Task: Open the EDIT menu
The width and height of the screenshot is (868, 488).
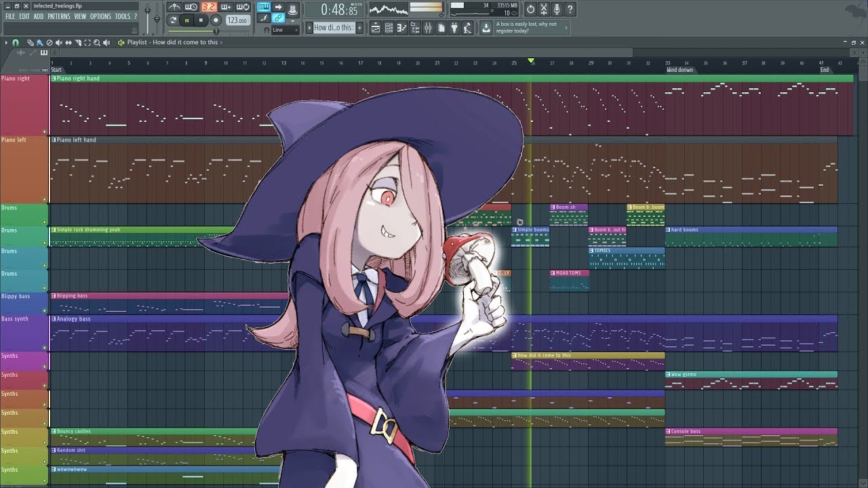Action: coord(24,16)
